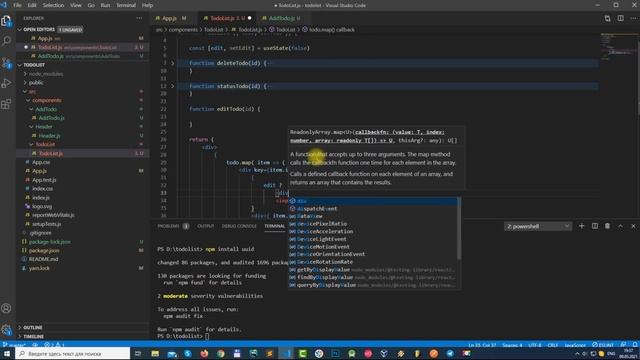The height and width of the screenshot is (360, 640).
Task: Open the Accounts menu icon
Action: [7, 309]
